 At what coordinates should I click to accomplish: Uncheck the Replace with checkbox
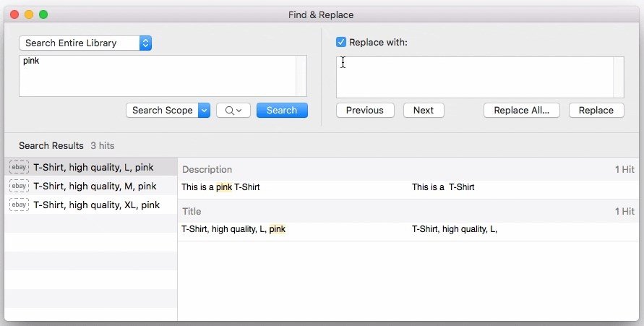click(x=341, y=42)
